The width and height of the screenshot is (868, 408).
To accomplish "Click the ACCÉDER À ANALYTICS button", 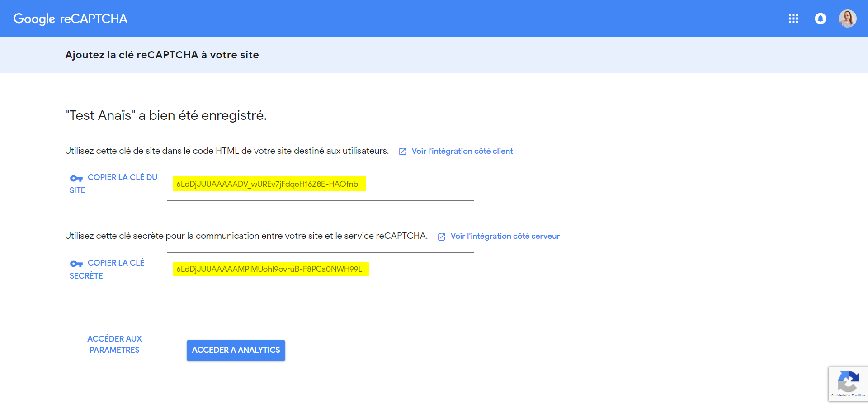I will pyautogui.click(x=236, y=350).
